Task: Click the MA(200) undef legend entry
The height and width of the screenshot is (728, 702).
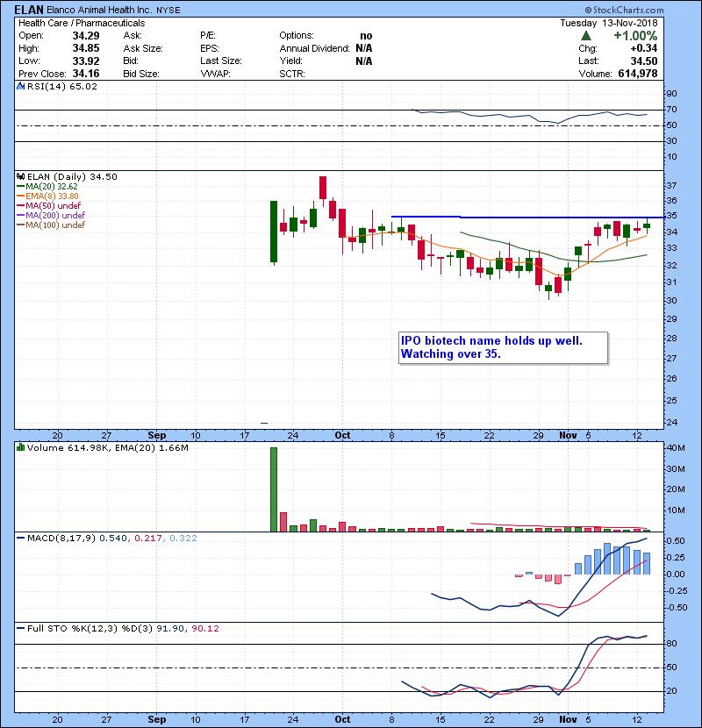Action: (x=51, y=216)
